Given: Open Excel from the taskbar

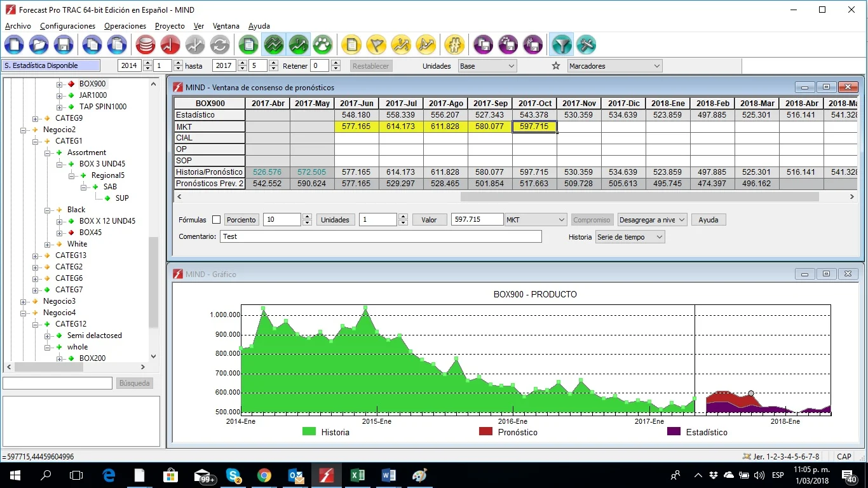Looking at the screenshot, I should [358, 475].
